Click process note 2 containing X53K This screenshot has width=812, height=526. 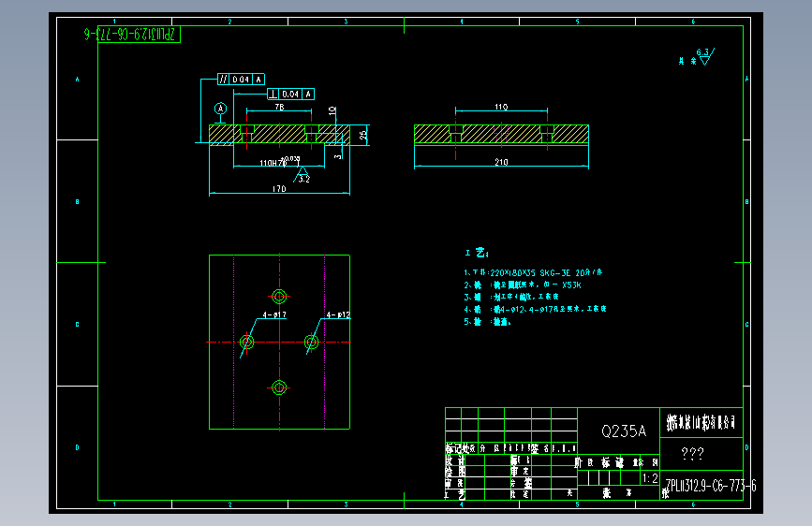[523, 285]
